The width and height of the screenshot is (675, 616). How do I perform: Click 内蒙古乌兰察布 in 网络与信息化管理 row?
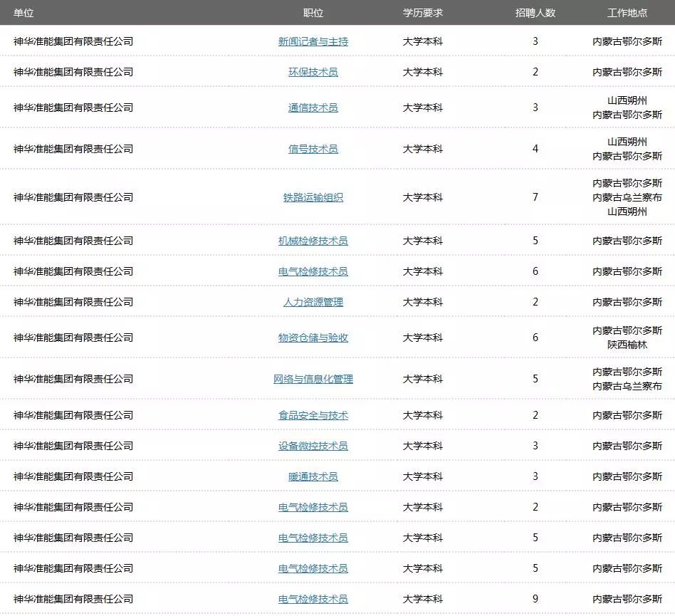(627, 386)
